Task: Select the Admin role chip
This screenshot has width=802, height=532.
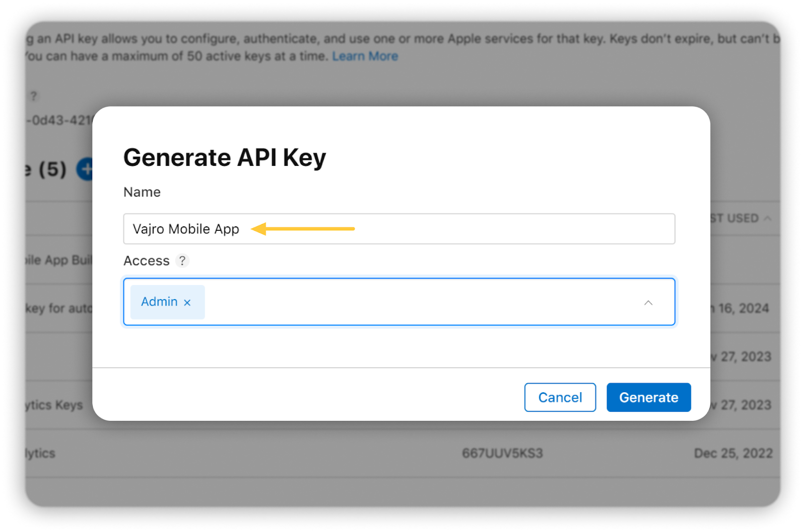Action: tap(159, 302)
